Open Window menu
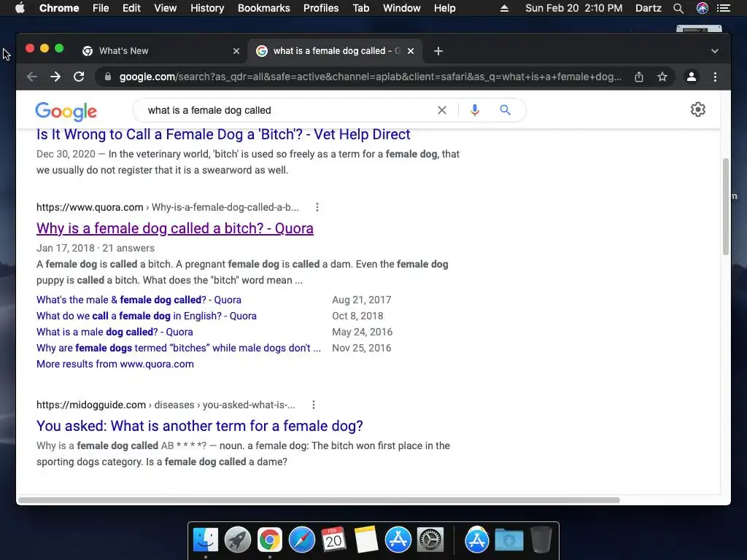 click(402, 8)
